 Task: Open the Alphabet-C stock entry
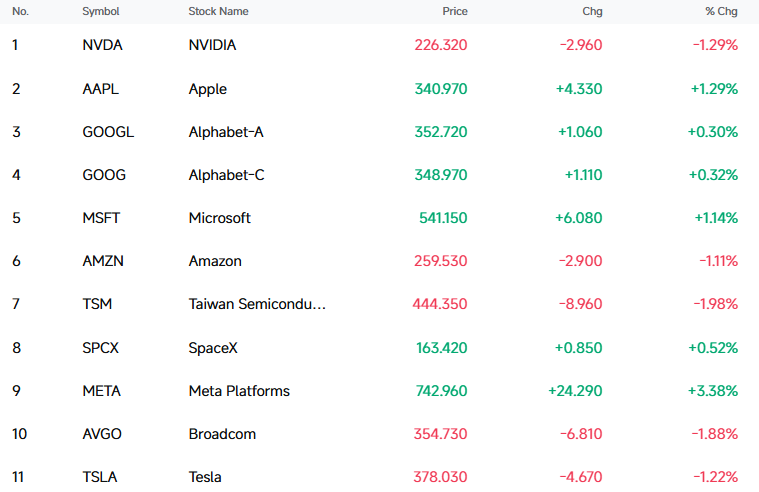pyautogui.click(x=227, y=175)
